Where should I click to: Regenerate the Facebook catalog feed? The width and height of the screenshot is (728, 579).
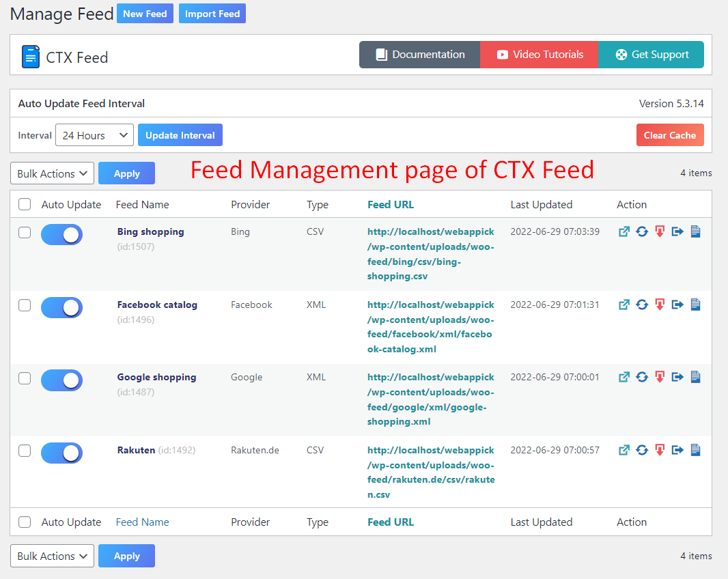click(x=641, y=305)
